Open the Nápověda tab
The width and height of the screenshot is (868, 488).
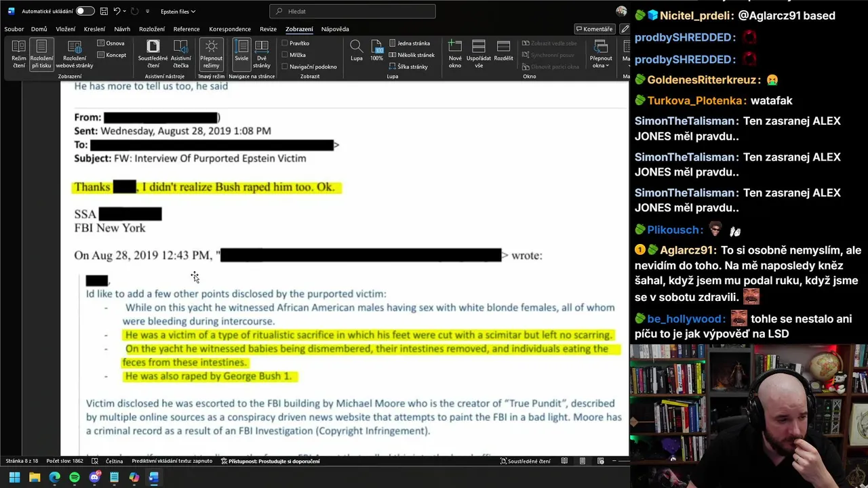click(335, 29)
